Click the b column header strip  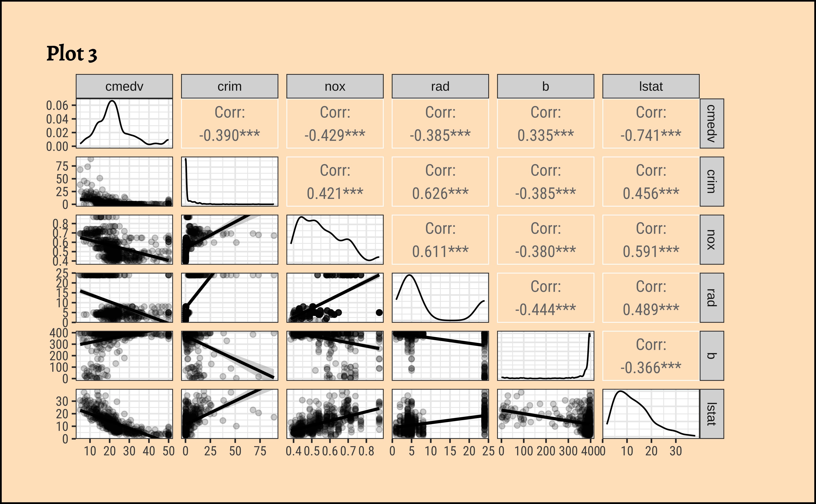546,86
